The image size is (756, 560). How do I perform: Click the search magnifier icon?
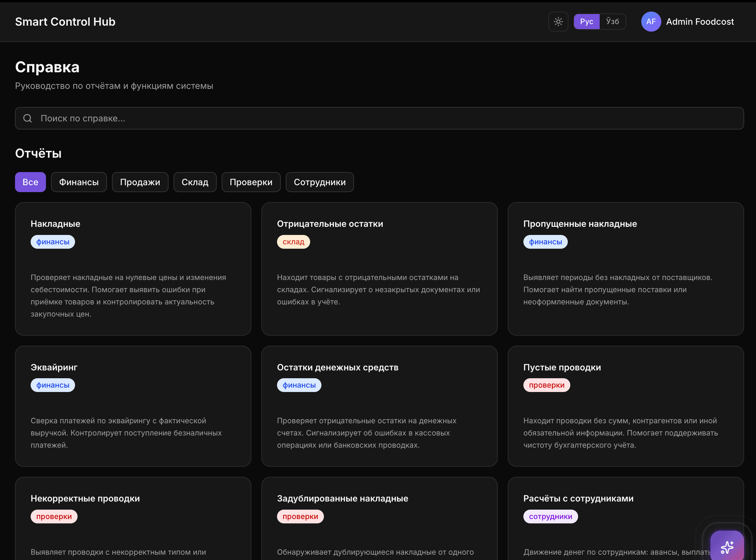28,118
